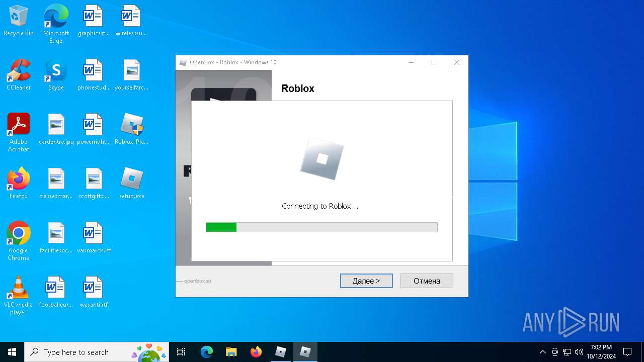Open the volume control tray icon
Viewport: 644px width, 362px height.
pyautogui.click(x=579, y=352)
